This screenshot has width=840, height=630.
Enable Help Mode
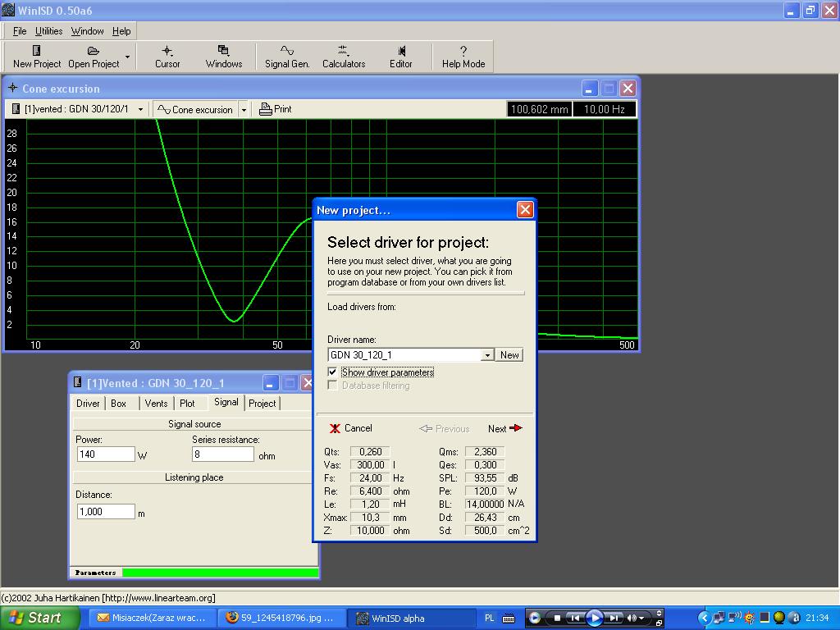tap(463, 56)
